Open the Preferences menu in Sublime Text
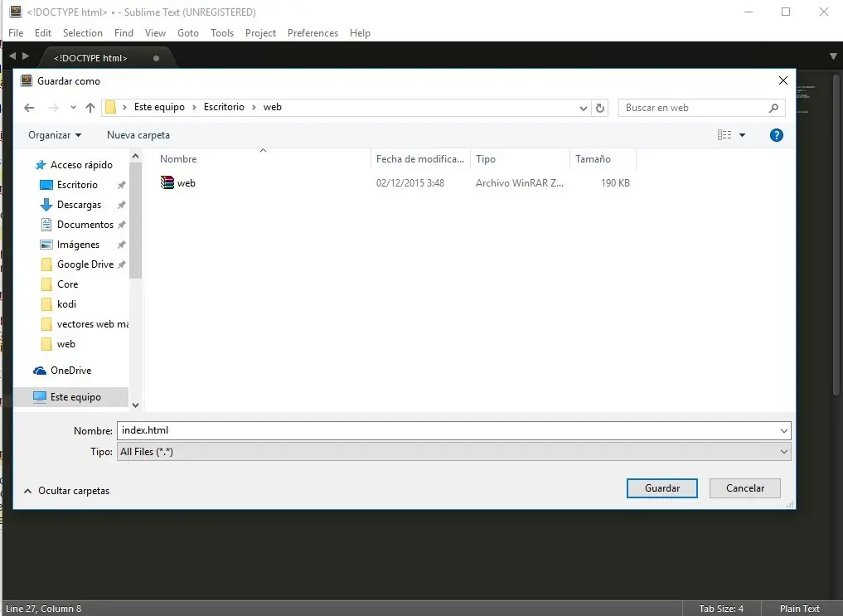 click(312, 33)
